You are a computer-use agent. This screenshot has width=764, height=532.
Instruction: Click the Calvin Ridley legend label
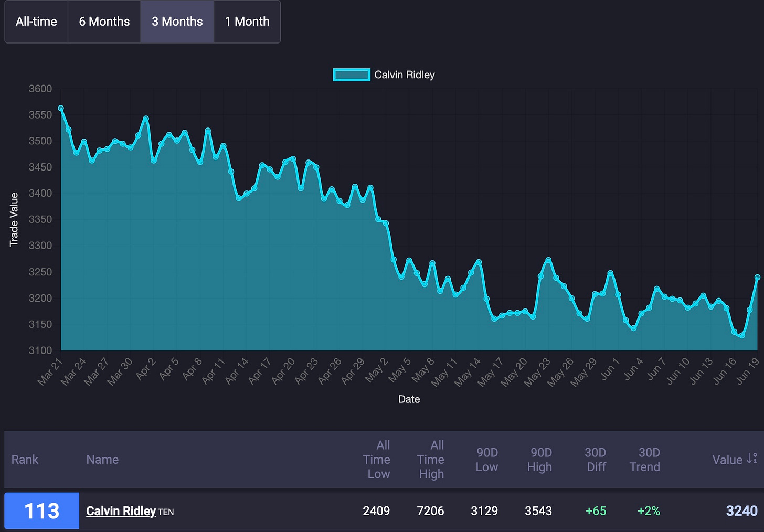click(x=405, y=75)
